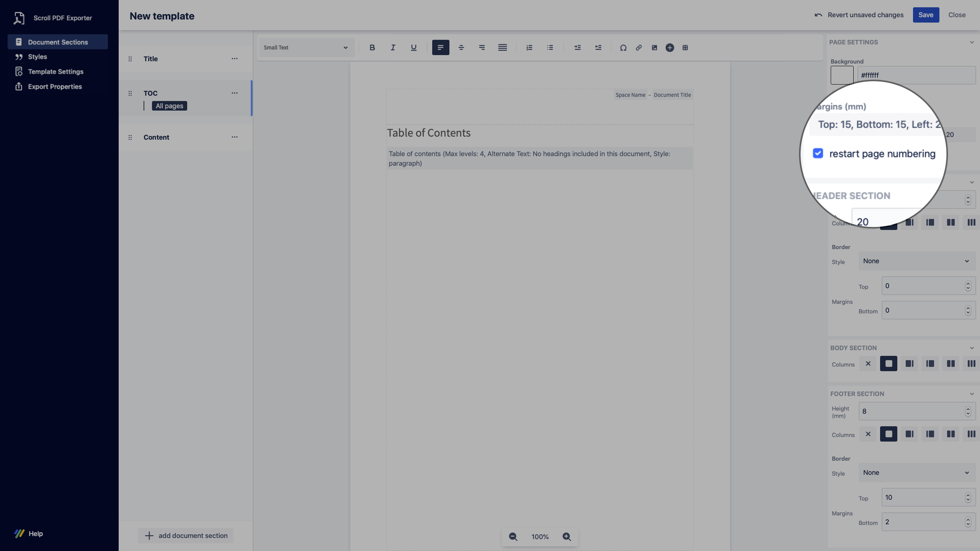Toggle bold text formatting

[x=372, y=47]
